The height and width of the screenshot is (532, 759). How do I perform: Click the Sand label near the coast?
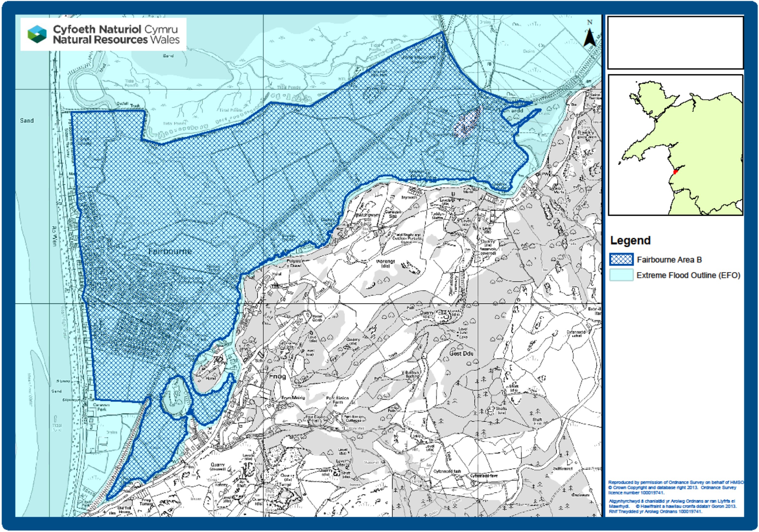pos(27,121)
